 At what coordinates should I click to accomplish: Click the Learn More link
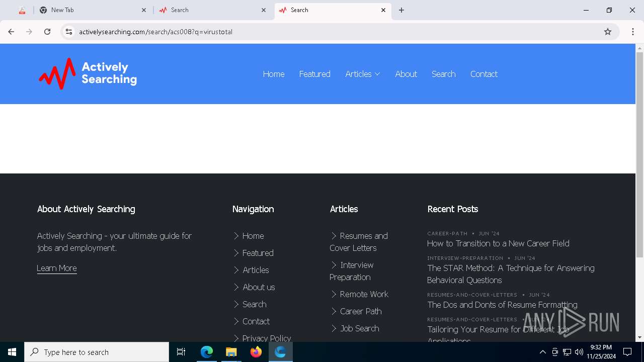tap(57, 268)
